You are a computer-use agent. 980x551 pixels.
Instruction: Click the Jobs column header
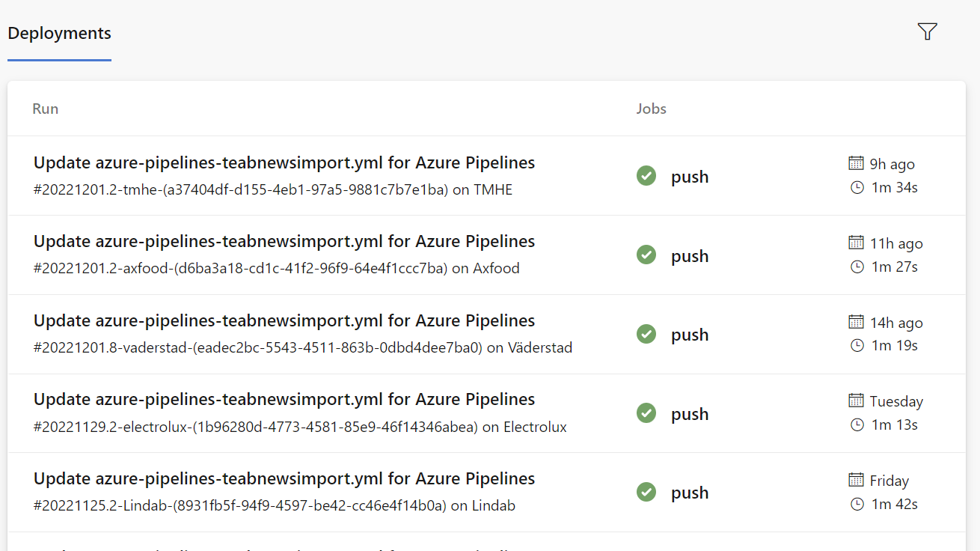tap(651, 109)
